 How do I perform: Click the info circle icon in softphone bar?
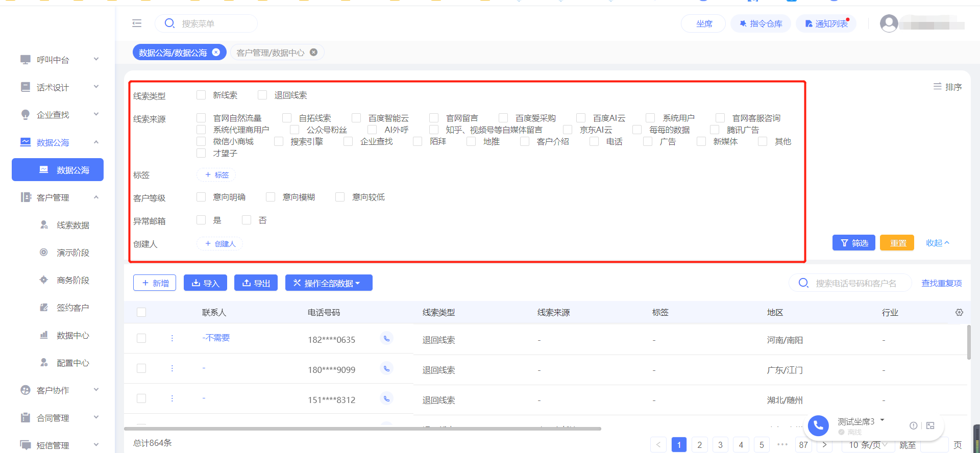pyautogui.click(x=913, y=425)
